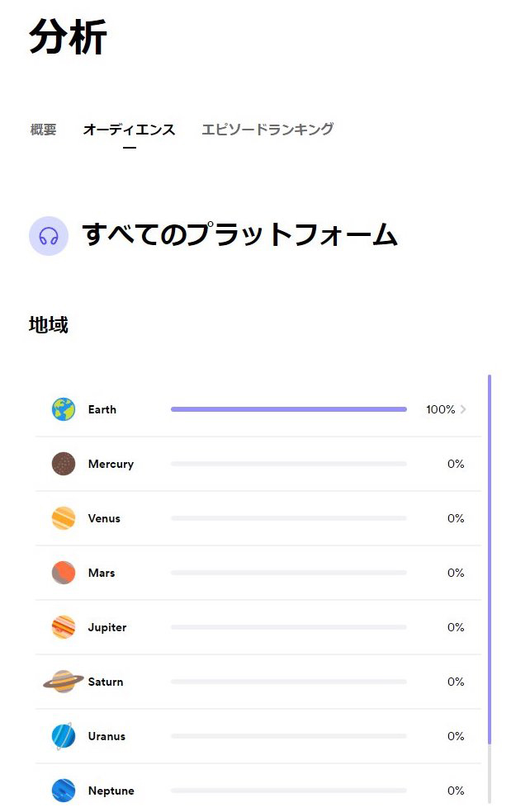Click the Earth 100% progress bar
Screen dimensions: 530x812
coord(288,409)
